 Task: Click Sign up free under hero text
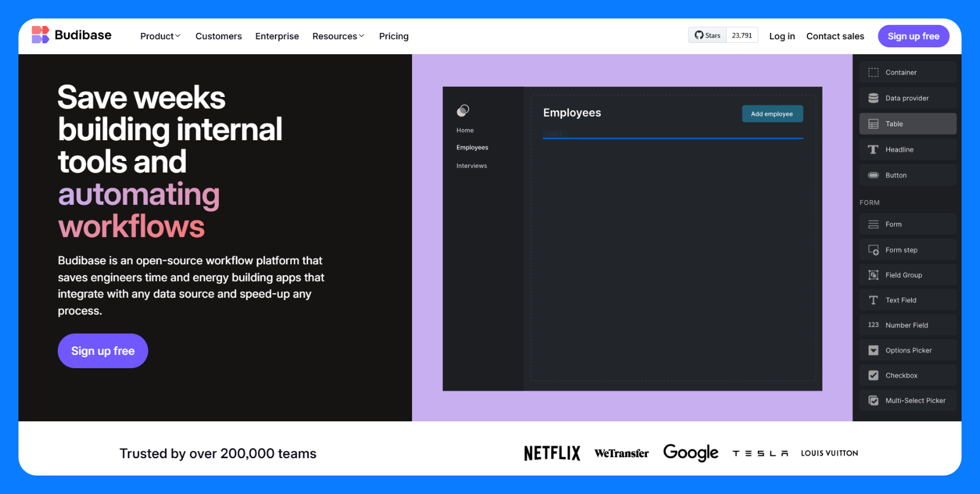point(103,351)
